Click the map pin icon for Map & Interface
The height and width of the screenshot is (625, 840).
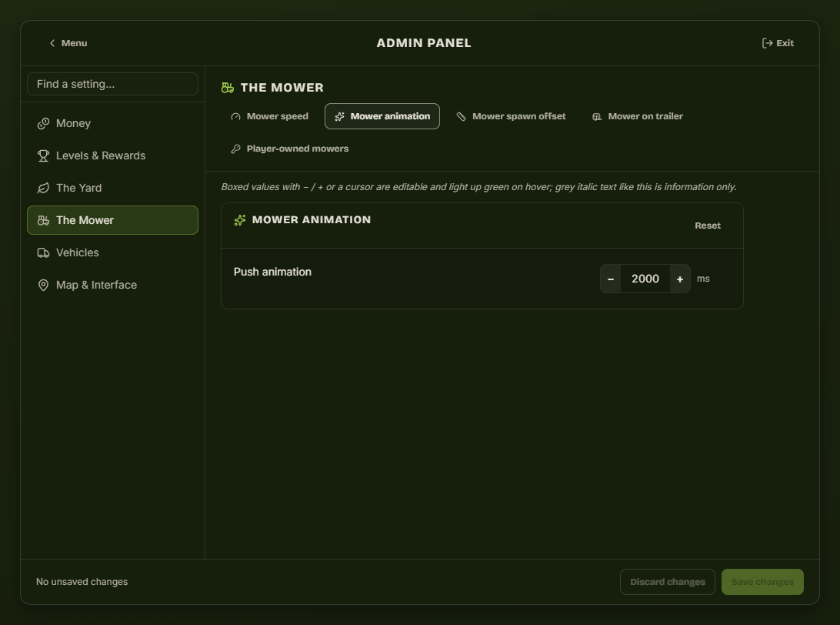tap(43, 285)
